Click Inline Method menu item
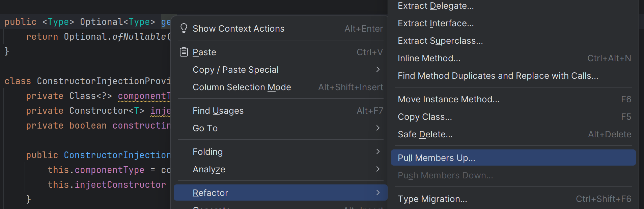This screenshot has height=209, width=644. point(429,58)
